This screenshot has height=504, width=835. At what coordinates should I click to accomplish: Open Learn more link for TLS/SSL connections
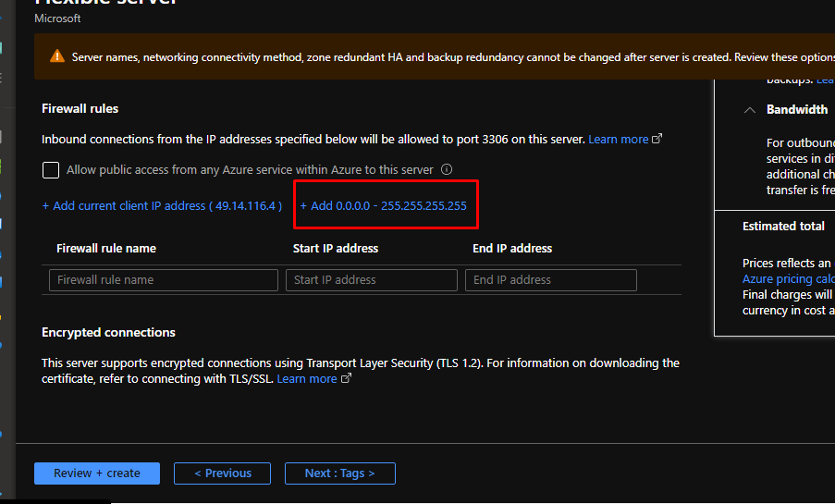[306, 379]
